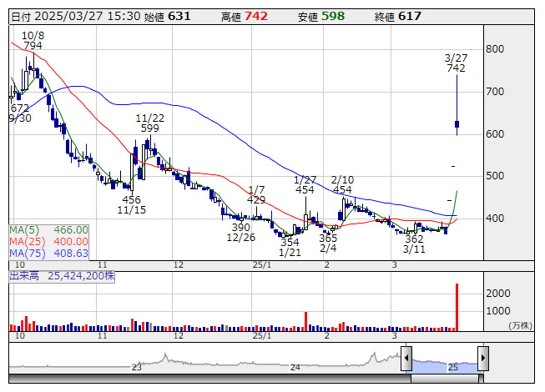The image size is (545, 392).
Task: Click the MA(5) 466.00 legend entry
Action: 48,230
